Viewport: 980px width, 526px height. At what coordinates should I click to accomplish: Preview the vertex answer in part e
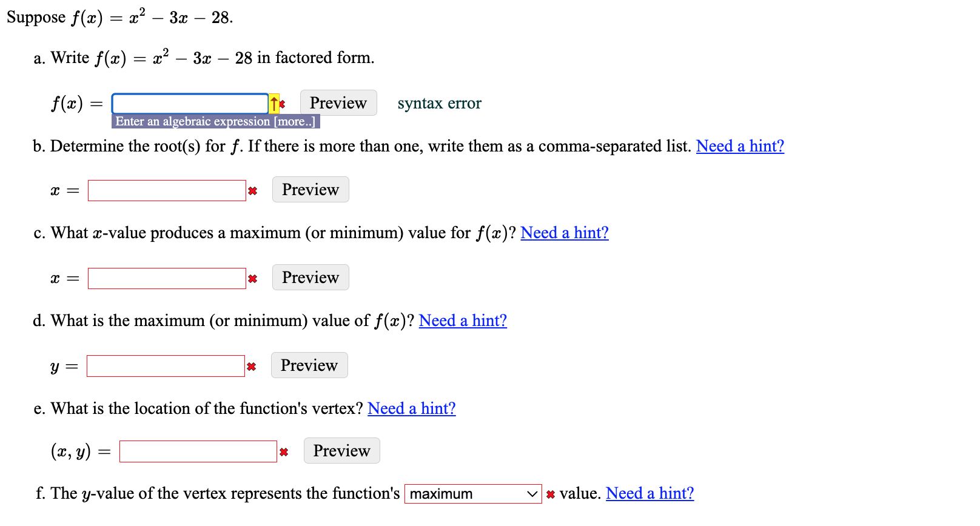point(342,451)
